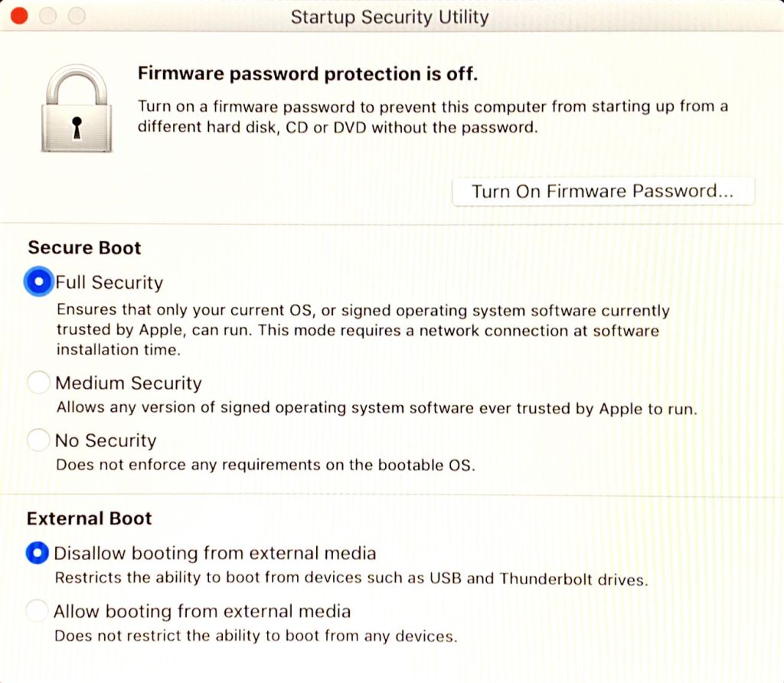Click the 'Does not restrict the ability' description

pyautogui.click(x=256, y=636)
